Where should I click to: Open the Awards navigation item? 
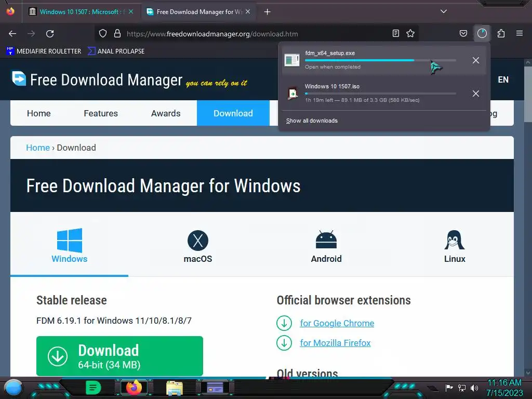tap(166, 113)
